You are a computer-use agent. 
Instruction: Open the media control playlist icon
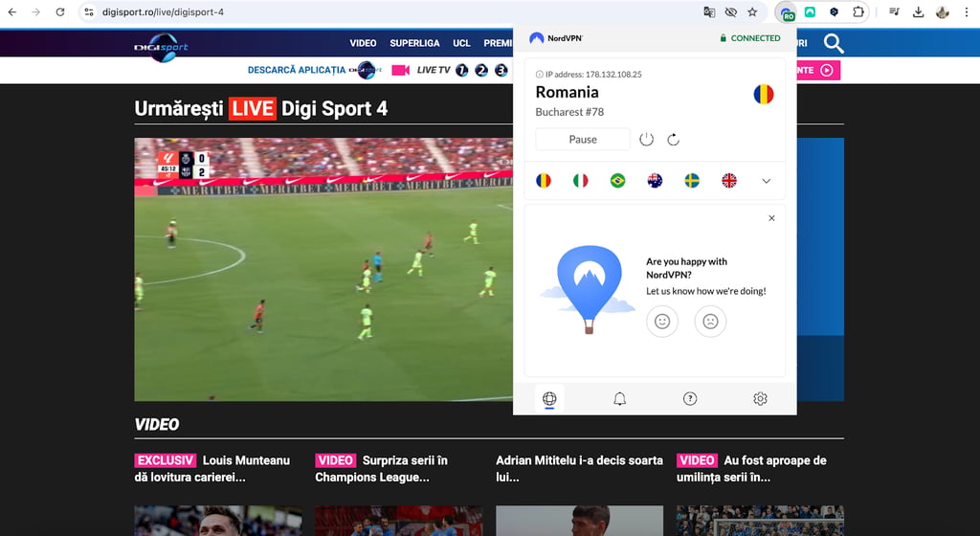point(894,11)
